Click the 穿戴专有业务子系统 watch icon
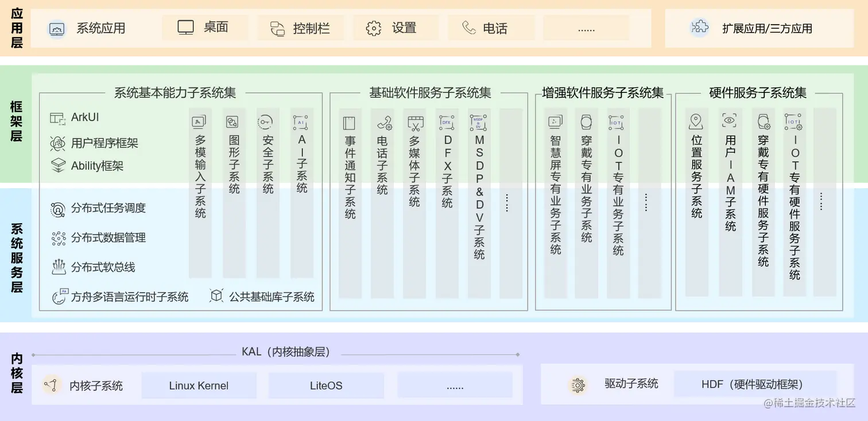Viewport: 868px width, 421px height. tap(586, 122)
